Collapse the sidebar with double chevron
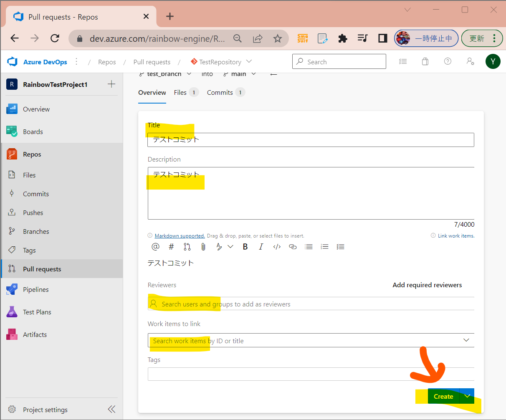 click(x=111, y=409)
